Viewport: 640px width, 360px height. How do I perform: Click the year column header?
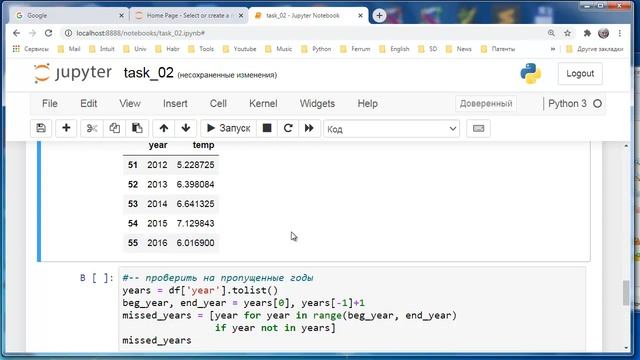(x=158, y=145)
